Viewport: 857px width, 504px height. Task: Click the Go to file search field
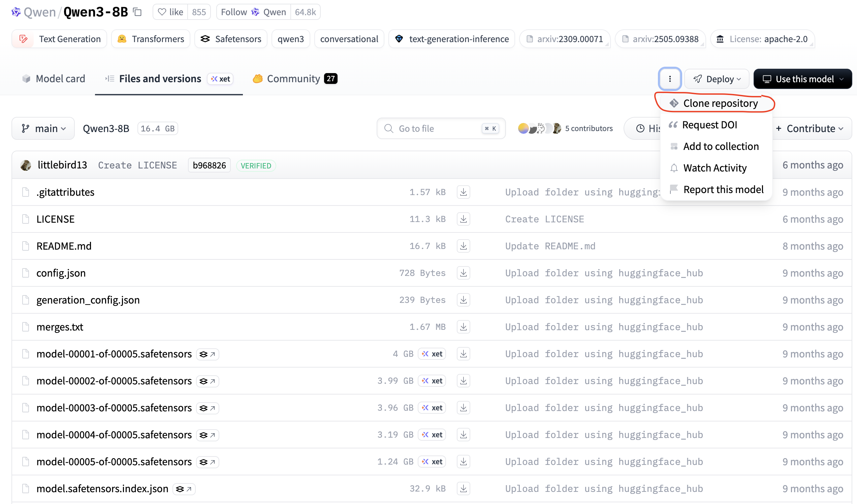(x=441, y=129)
